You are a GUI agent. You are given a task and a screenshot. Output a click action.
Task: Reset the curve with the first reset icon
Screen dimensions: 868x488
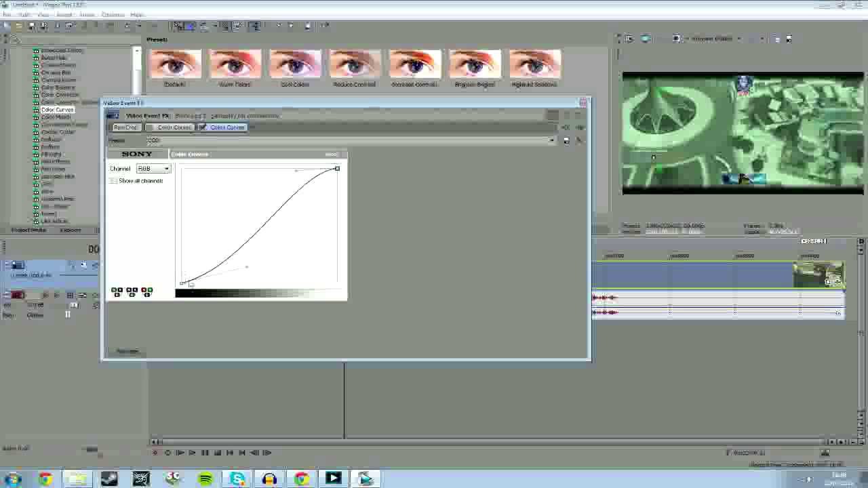pos(117,292)
